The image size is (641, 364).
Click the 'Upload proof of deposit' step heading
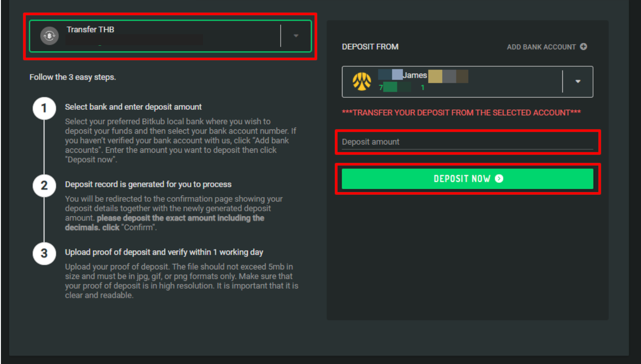coord(164,252)
